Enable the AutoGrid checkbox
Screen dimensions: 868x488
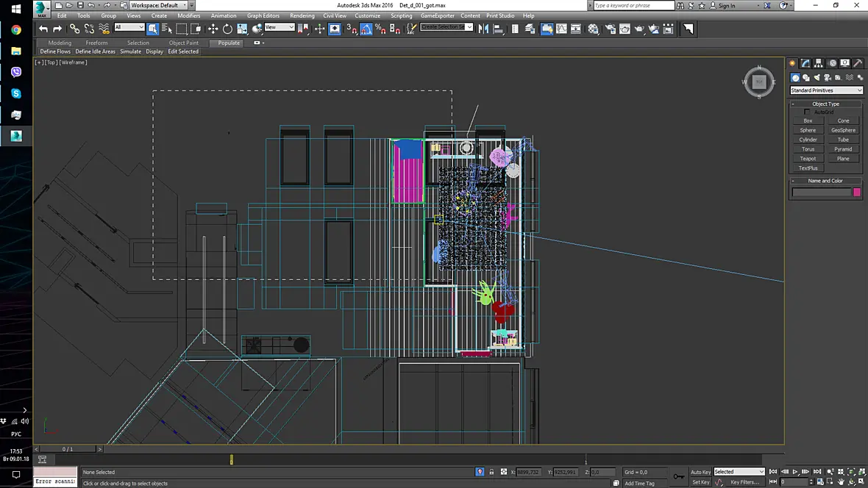807,112
